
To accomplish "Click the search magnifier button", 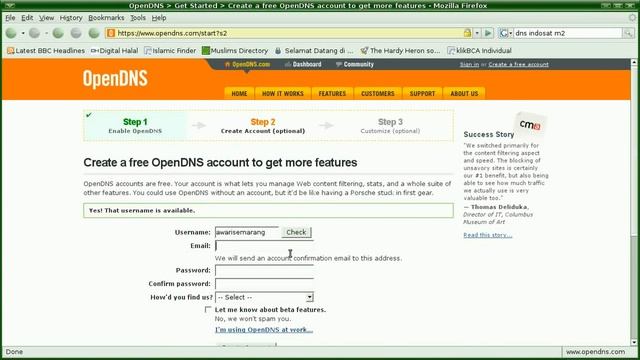I will (628, 33).
